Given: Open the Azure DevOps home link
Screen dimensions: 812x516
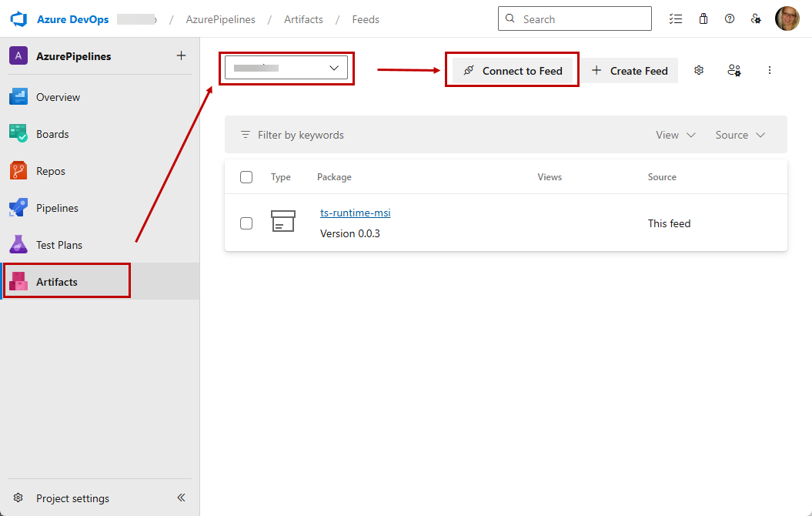Looking at the screenshot, I should click(x=72, y=19).
